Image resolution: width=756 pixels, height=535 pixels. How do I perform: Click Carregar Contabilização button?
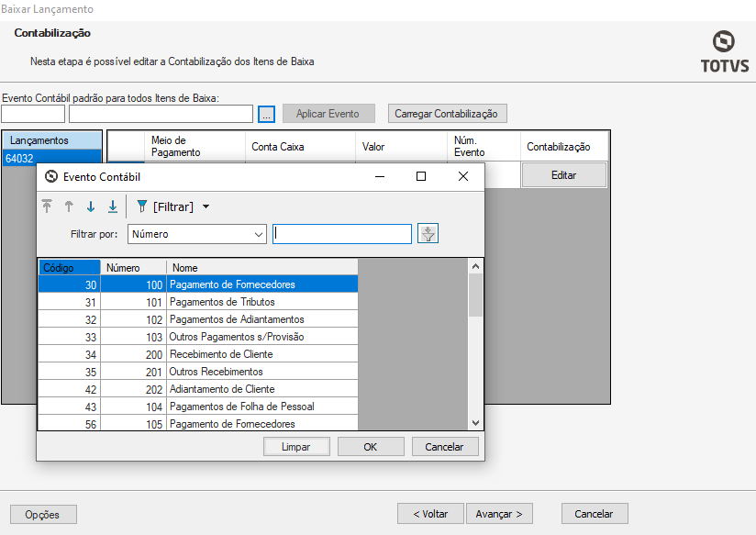[x=447, y=114]
